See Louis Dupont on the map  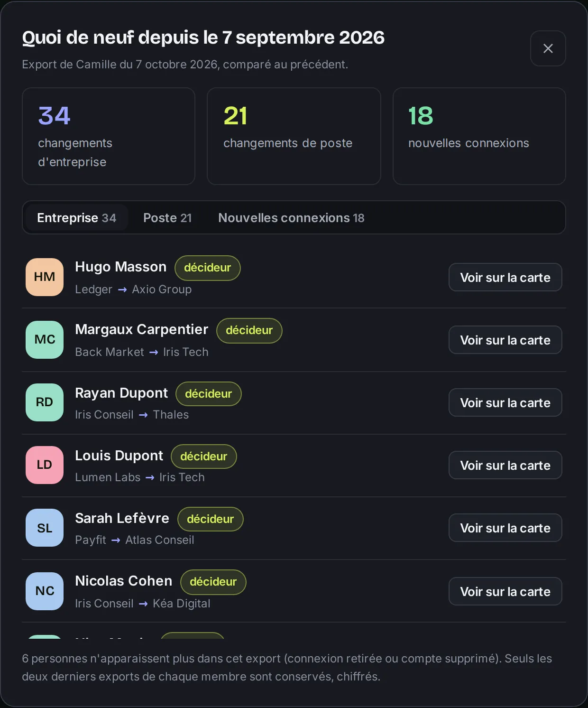505,465
